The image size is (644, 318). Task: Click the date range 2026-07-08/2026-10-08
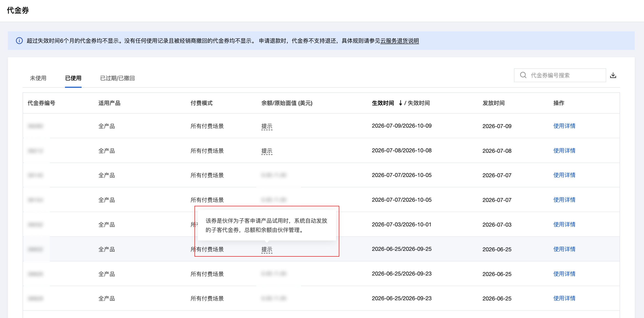pos(402,150)
